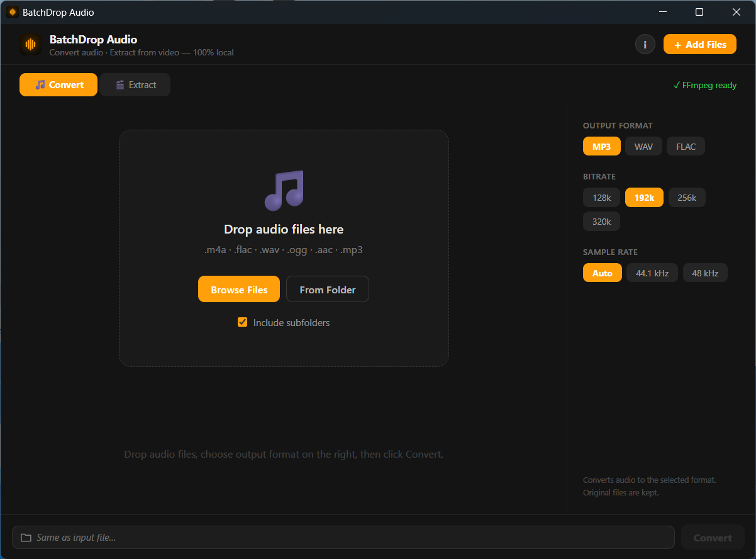Minimize the BatchDrop Audio window

(x=662, y=12)
